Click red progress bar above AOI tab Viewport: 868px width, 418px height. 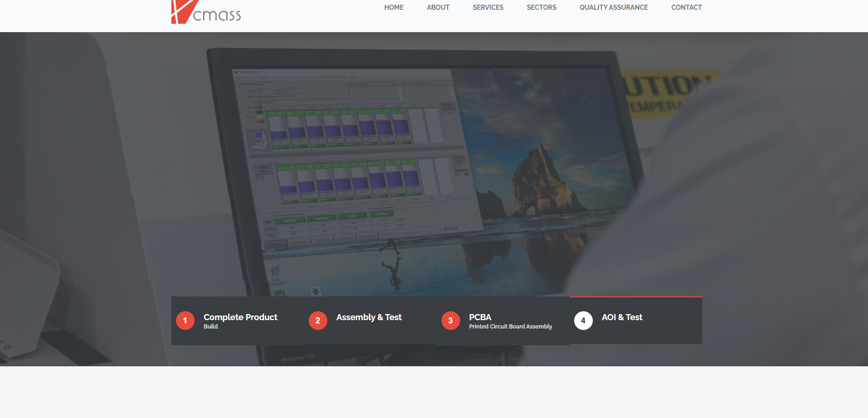coord(636,297)
